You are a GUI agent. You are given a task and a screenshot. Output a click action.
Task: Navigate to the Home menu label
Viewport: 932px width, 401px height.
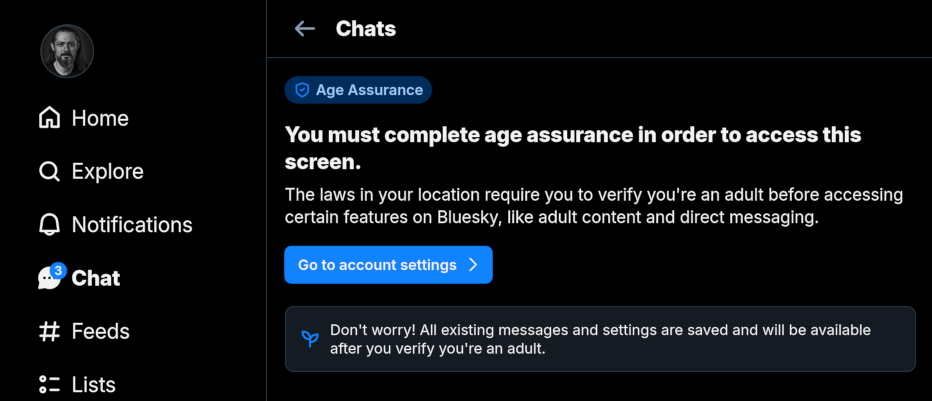pos(100,118)
